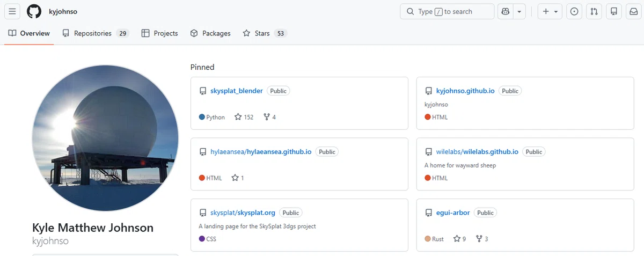Go to GitHub homepage via Octocat logo
The height and width of the screenshot is (256, 644).
pyautogui.click(x=34, y=11)
